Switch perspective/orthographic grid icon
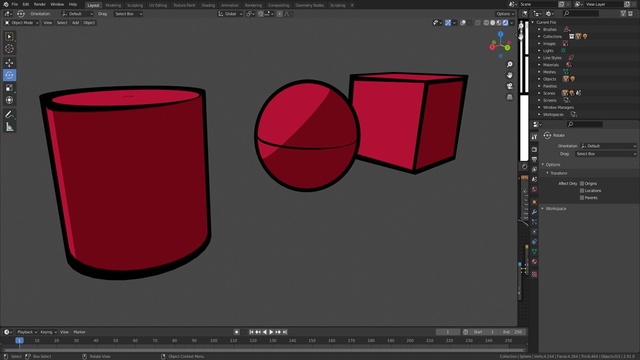The width and height of the screenshot is (640, 360). point(509,97)
